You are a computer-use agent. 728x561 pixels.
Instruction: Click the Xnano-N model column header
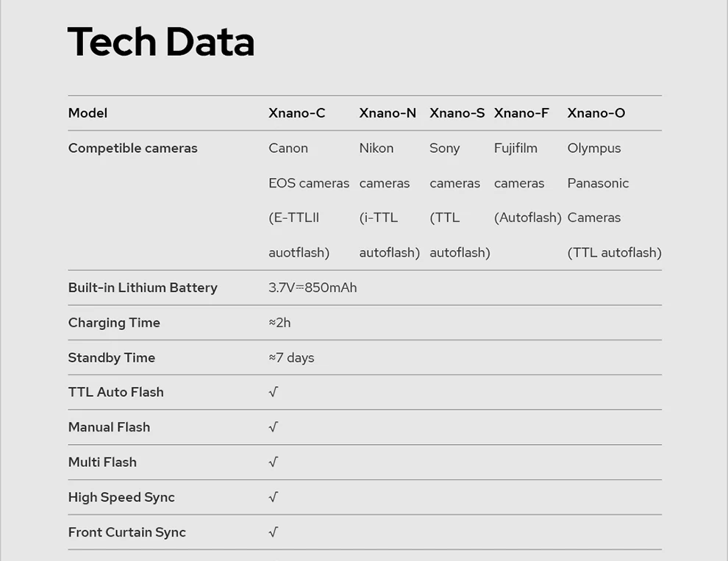(x=388, y=113)
